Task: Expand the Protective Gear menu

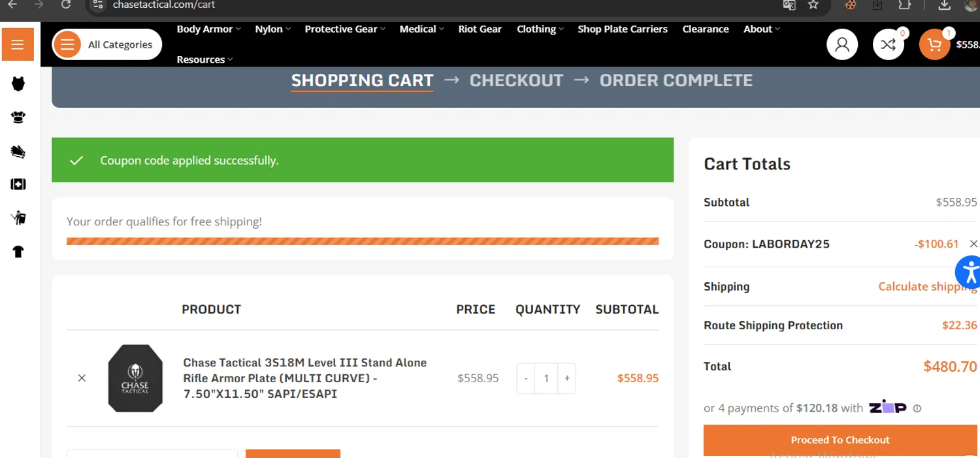Action: click(x=345, y=29)
